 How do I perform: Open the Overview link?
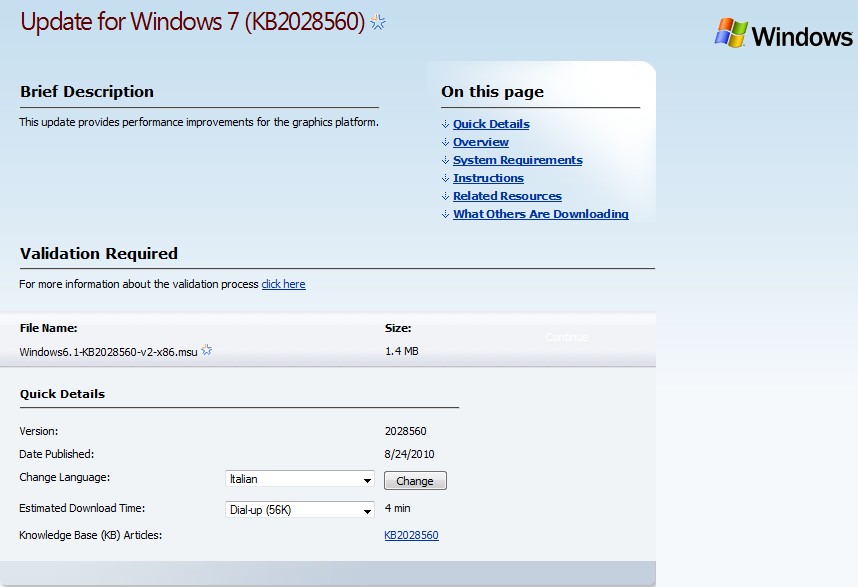(481, 142)
